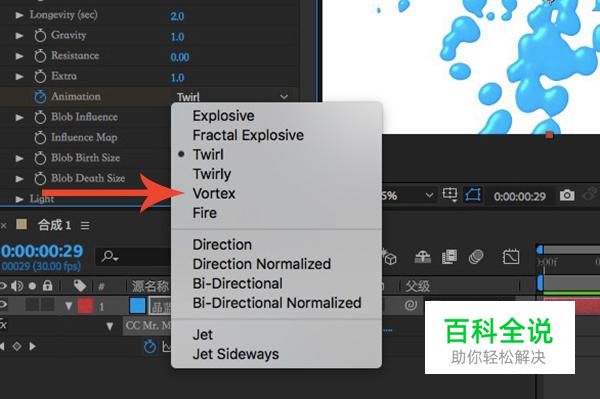Expand the Light group

pos(19,199)
